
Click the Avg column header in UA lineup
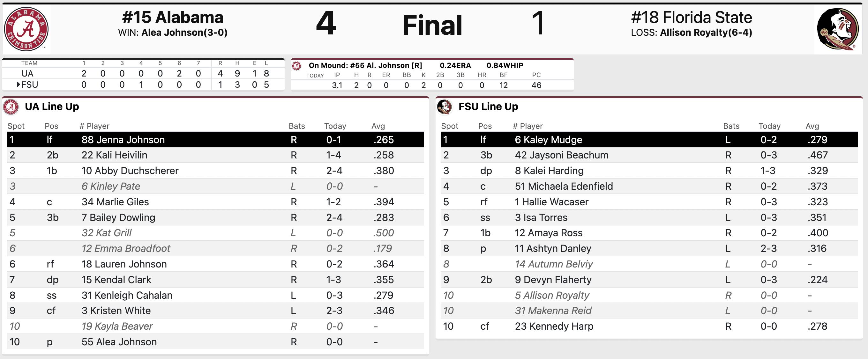[378, 126]
